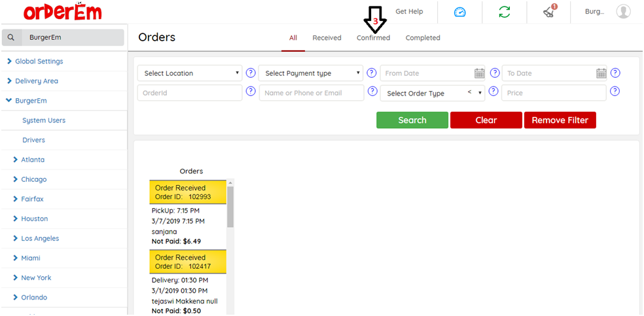Switch to the Completed orders tab
The image size is (644, 316).
[423, 38]
